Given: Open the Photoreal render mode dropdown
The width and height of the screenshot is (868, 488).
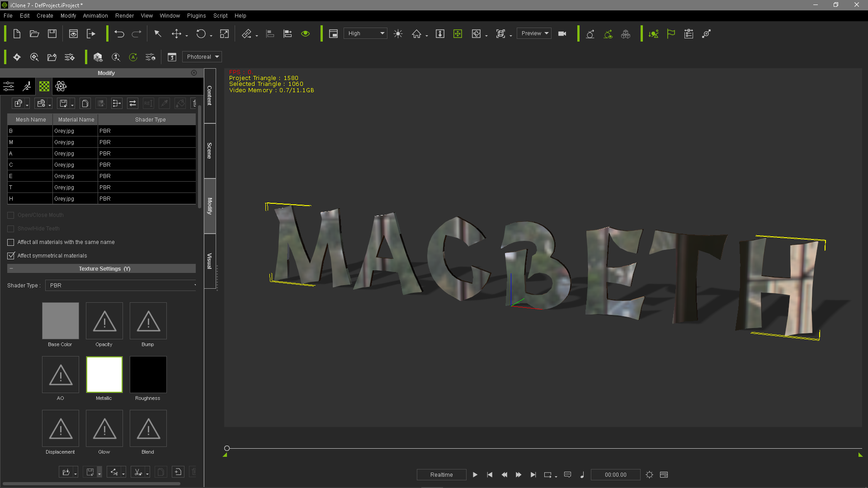Looking at the screenshot, I should click(x=202, y=57).
